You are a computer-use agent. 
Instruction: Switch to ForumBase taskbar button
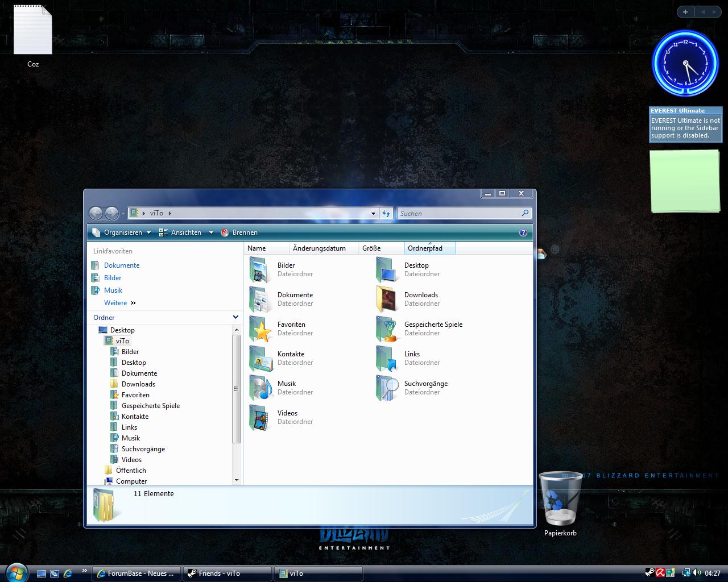pyautogui.click(x=136, y=573)
